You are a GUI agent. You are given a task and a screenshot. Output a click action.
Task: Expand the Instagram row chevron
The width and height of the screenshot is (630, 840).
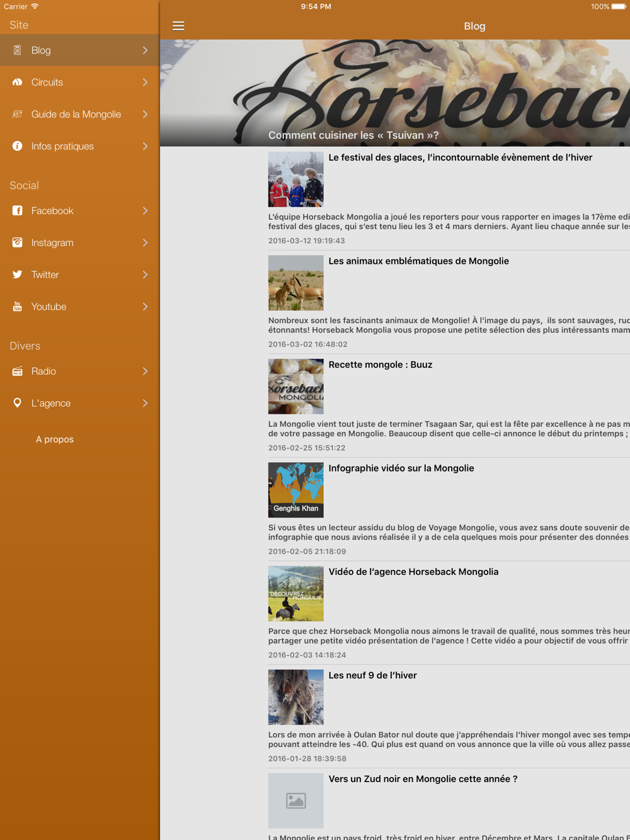(x=145, y=242)
